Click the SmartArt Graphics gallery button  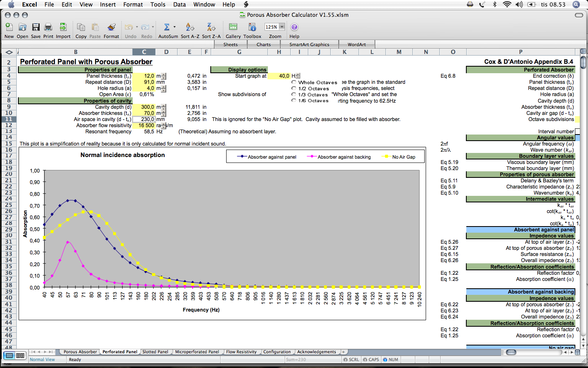(309, 45)
